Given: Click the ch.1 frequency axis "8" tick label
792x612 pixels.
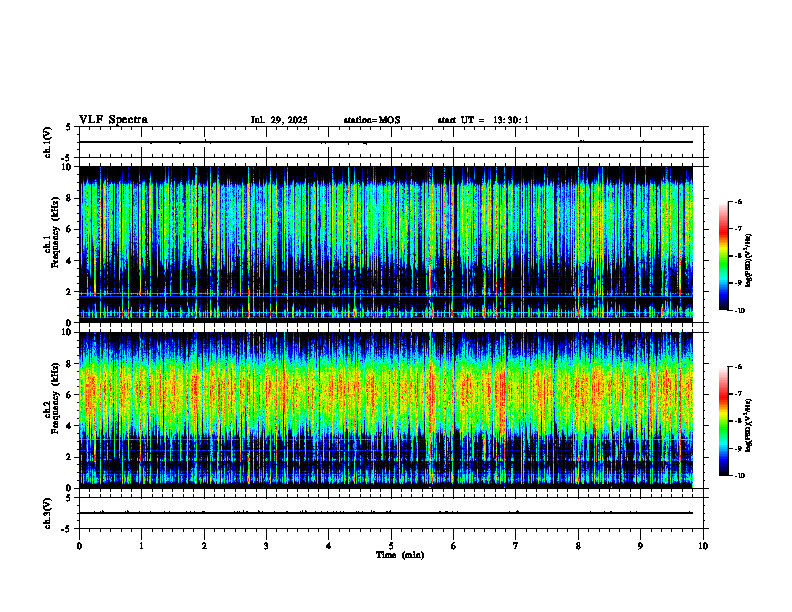Looking at the screenshot, I should click(70, 198).
